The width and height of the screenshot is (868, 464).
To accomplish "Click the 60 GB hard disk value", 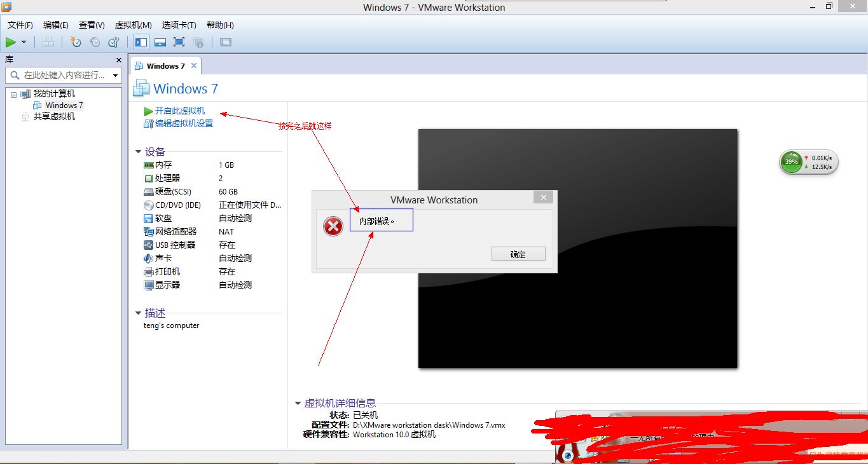I will (228, 191).
